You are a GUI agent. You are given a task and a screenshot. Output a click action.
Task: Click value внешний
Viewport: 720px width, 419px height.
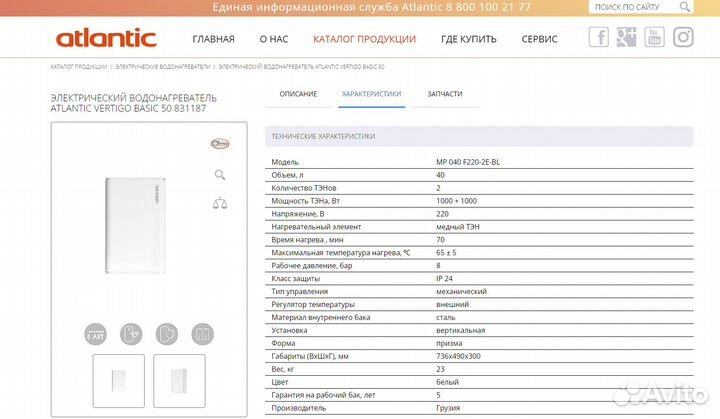pyautogui.click(x=452, y=304)
